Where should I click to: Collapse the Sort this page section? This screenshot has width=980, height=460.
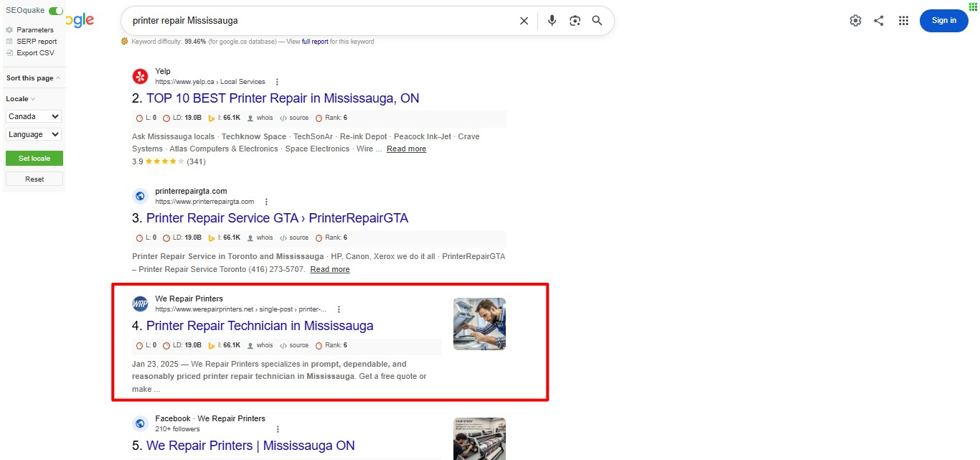tap(33, 78)
